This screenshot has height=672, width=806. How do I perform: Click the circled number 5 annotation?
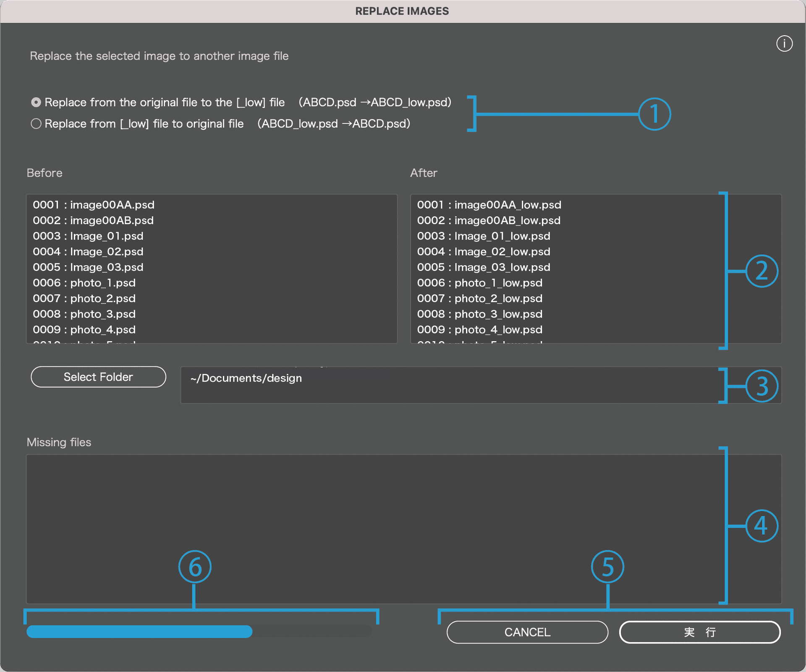607,567
